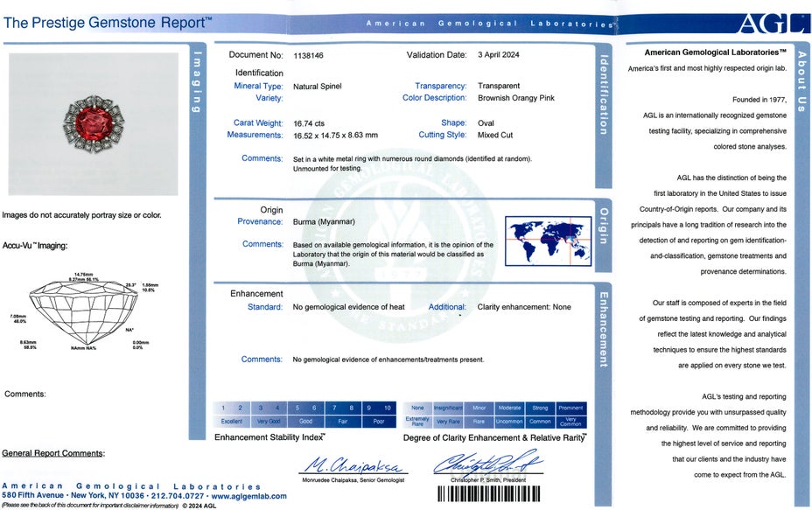Select the Excellent stability index cell
The width and height of the screenshot is (812, 510).
(x=232, y=421)
